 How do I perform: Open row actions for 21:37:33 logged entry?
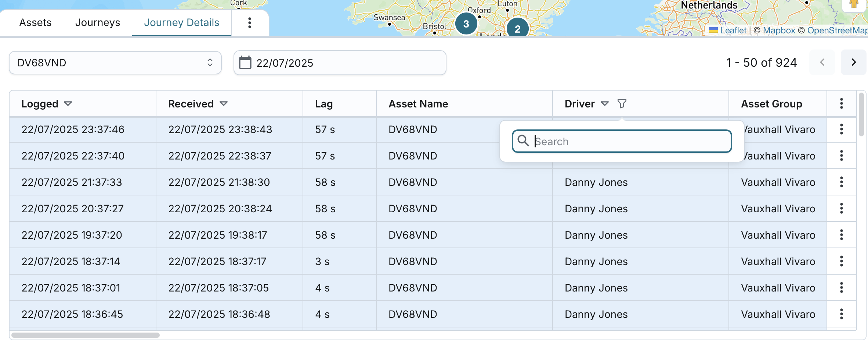point(841,182)
